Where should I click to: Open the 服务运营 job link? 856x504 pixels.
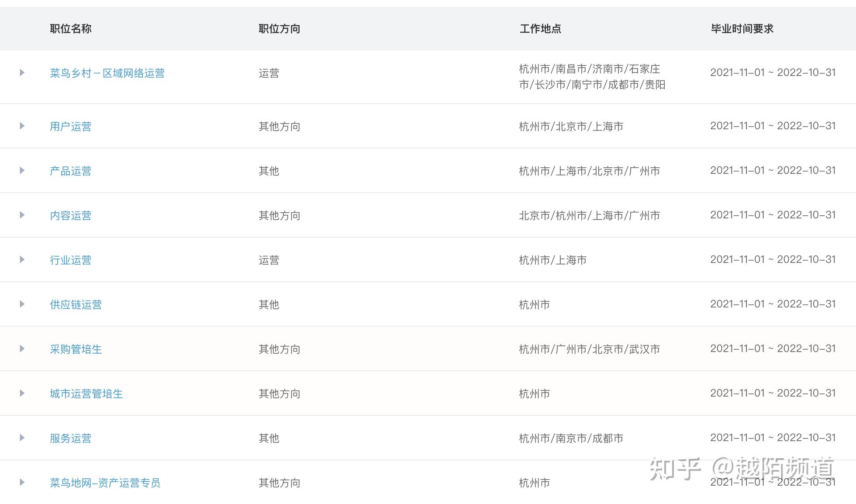70,438
